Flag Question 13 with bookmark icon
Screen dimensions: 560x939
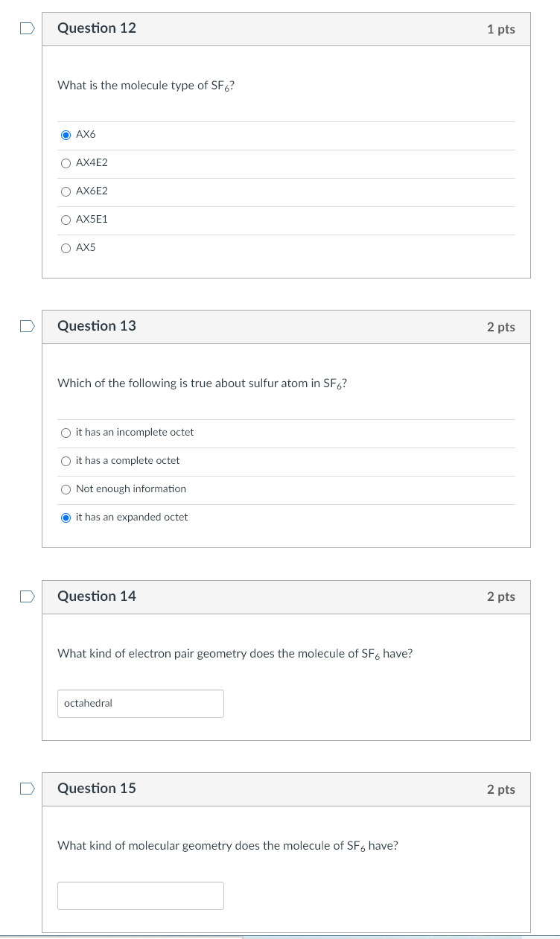tap(27, 327)
